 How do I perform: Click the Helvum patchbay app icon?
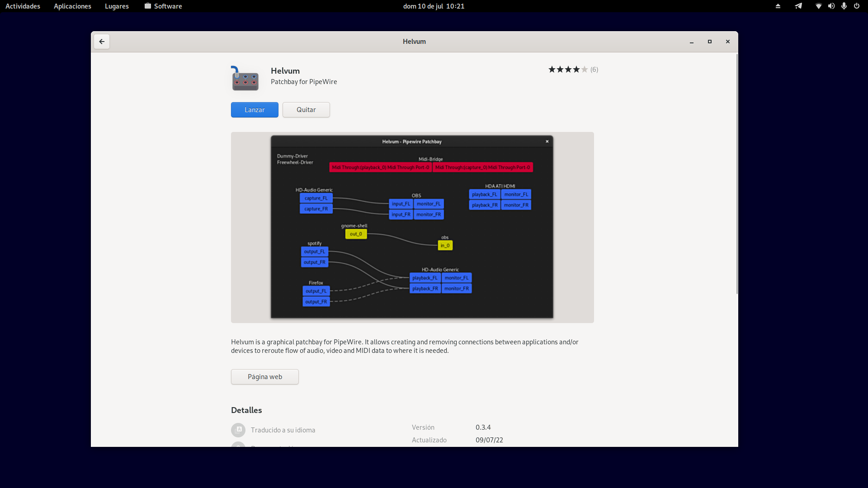click(x=245, y=79)
